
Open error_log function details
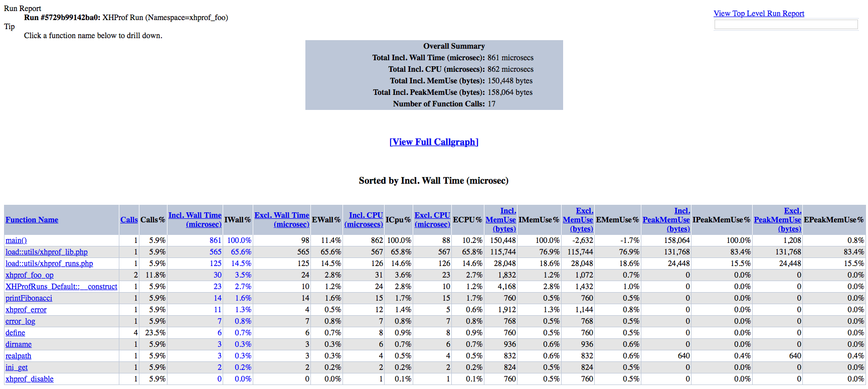20,321
